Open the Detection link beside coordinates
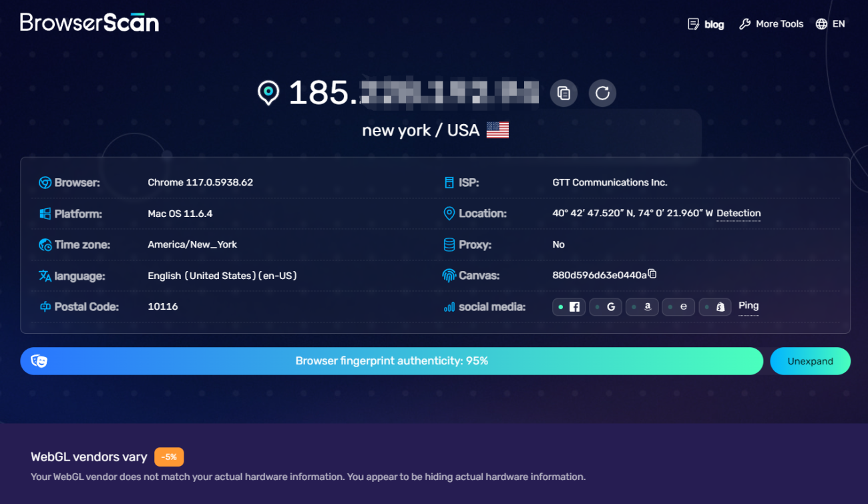 738,213
